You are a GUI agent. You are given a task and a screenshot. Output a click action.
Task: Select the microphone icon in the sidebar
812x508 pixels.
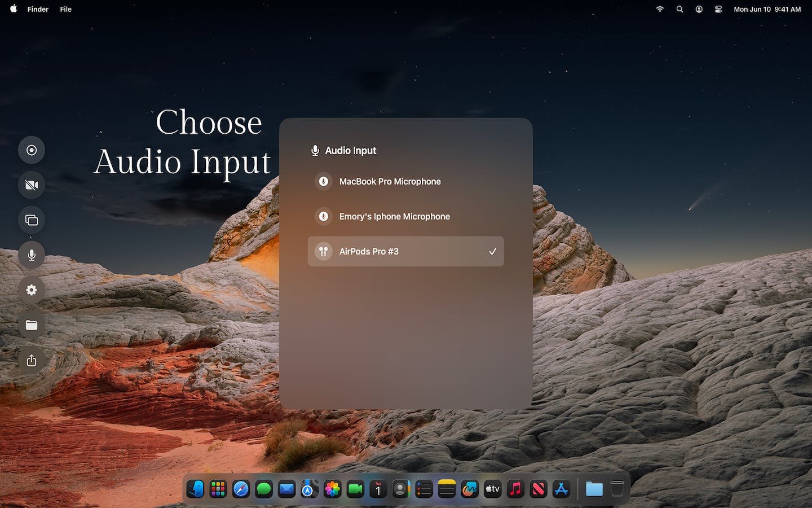[x=32, y=255]
